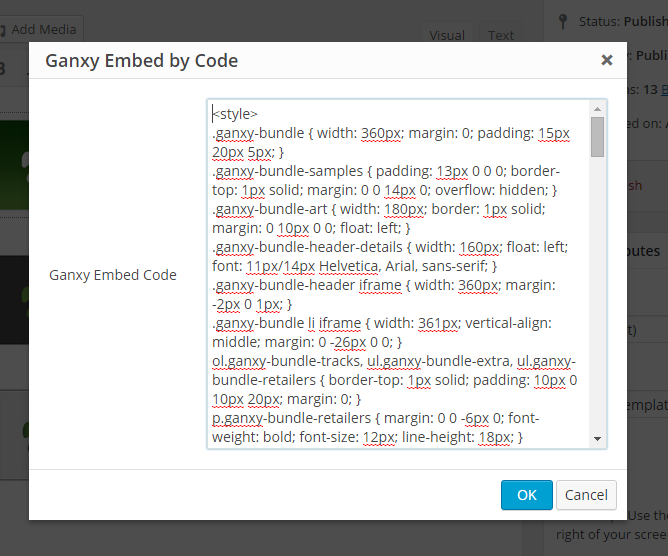This screenshot has height=556, width=668.
Task: Click the textarea scroll down arrow
Action: coord(597,439)
